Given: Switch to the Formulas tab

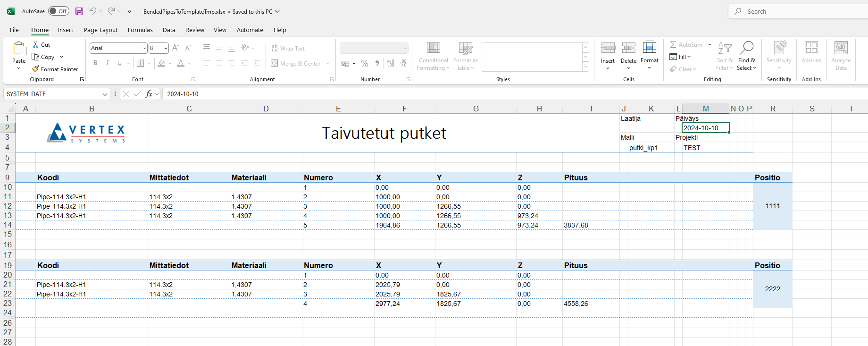Looking at the screenshot, I should tap(140, 30).
